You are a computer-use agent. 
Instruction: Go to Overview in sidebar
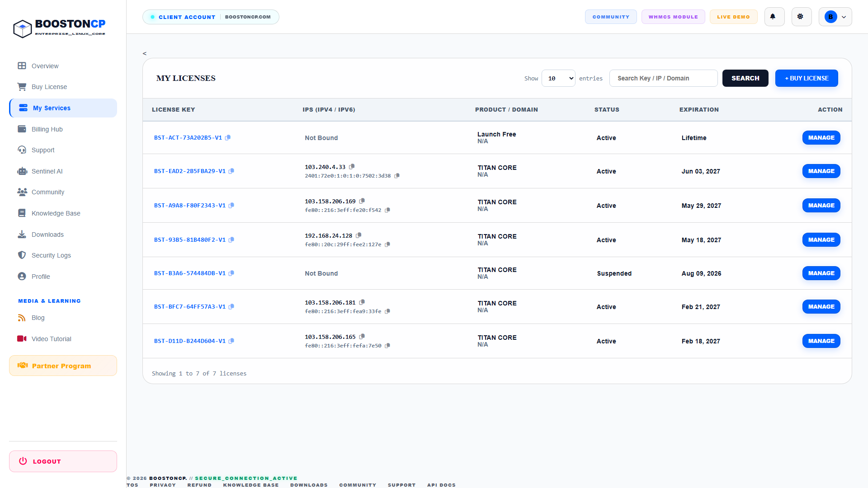63,66
